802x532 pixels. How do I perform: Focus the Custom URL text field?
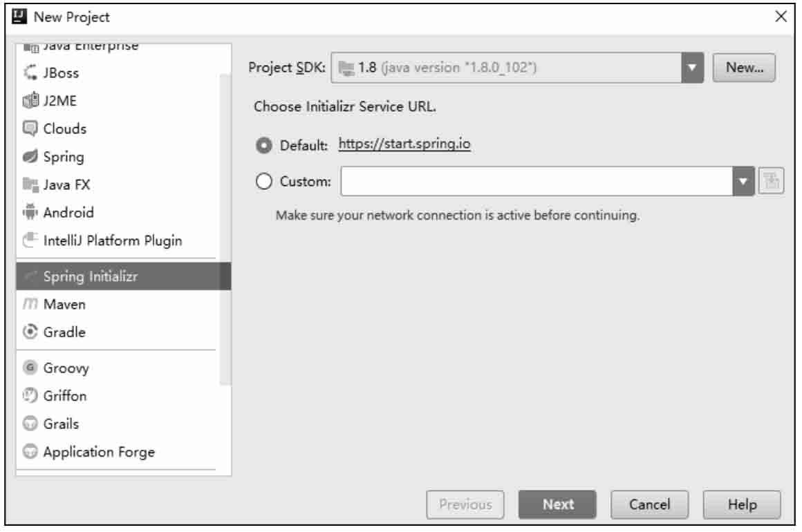point(537,182)
